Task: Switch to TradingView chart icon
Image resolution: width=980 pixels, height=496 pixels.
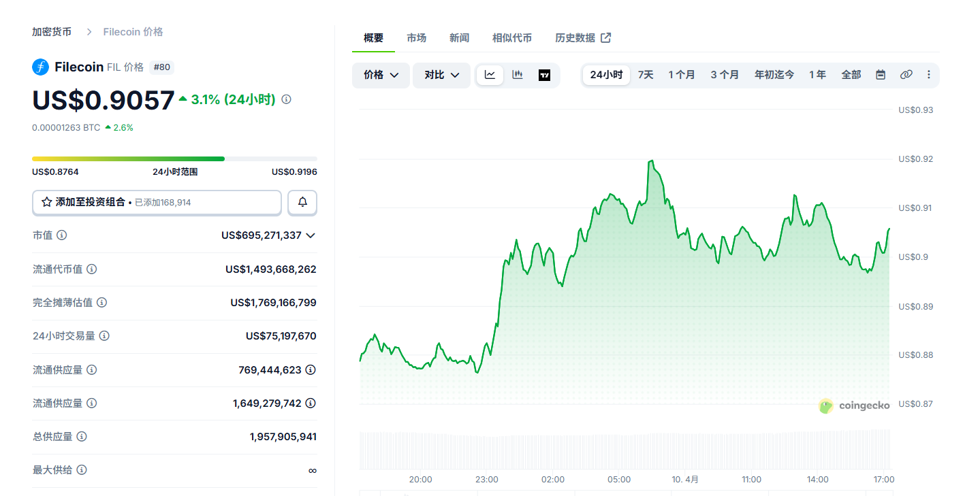Action: (544, 75)
